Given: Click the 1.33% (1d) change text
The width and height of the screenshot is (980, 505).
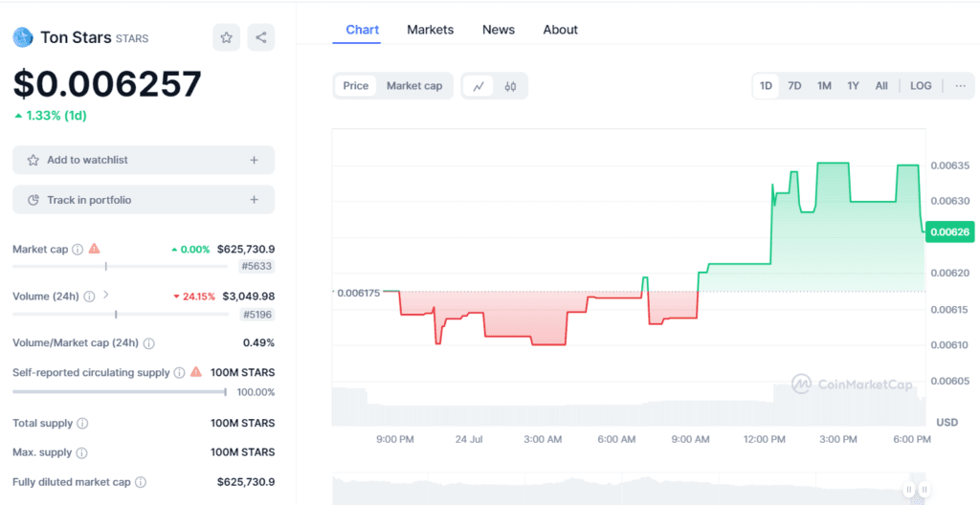Looking at the screenshot, I should click(51, 116).
